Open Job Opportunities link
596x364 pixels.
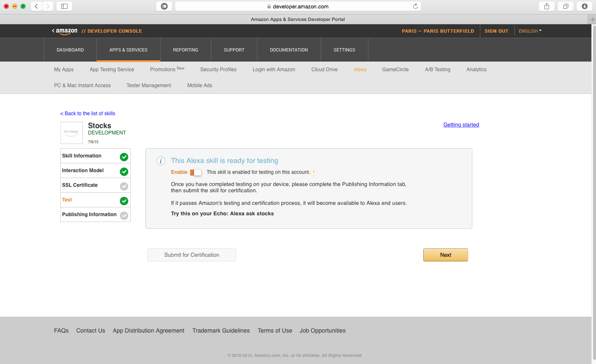point(322,331)
